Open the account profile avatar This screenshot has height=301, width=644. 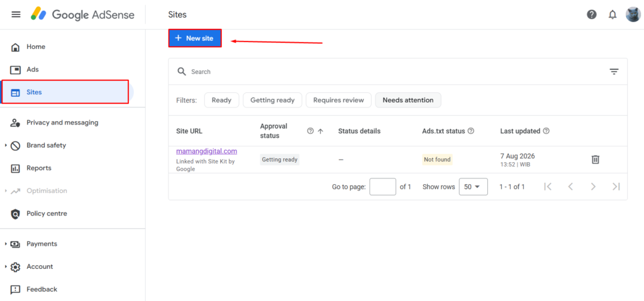pyautogui.click(x=633, y=15)
